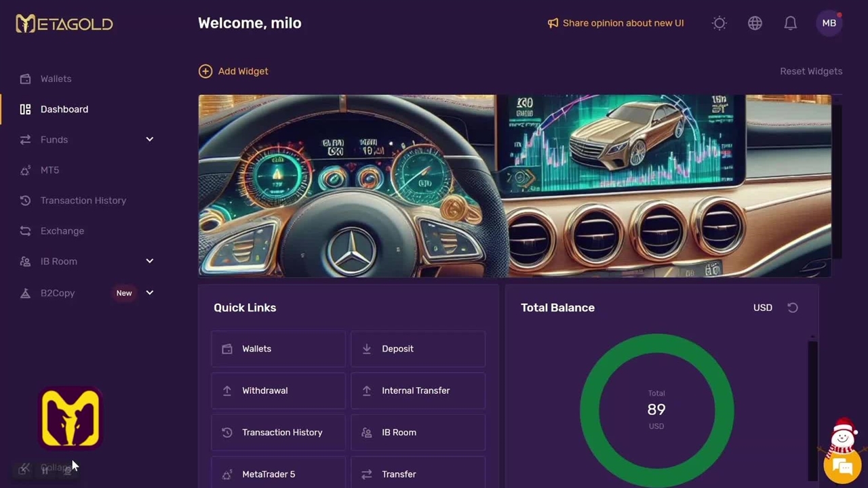
Task: Click the Mercedes dashboard banner image
Action: 515,186
